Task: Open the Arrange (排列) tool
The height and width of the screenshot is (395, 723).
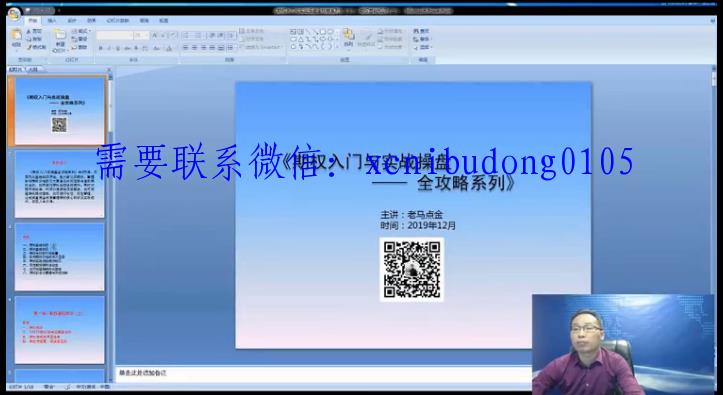Action: [349, 39]
